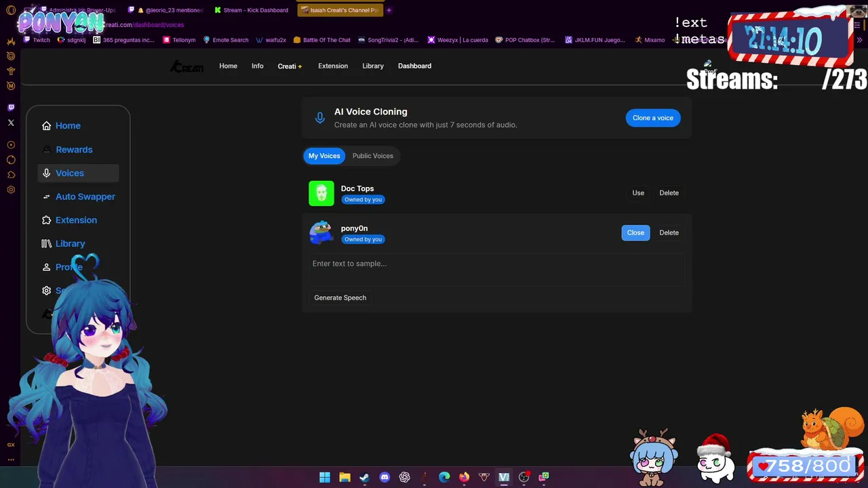Open OBS Studio from the taskbar

pyautogui.click(x=524, y=477)
